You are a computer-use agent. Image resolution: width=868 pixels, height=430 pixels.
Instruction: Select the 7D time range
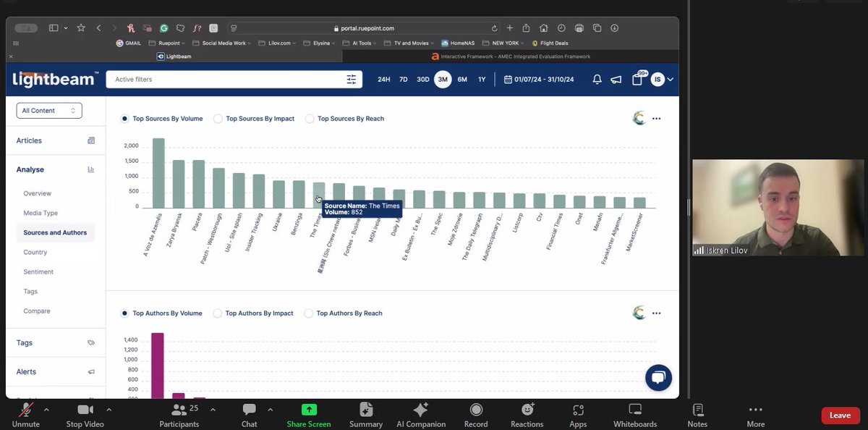(404, 80)
